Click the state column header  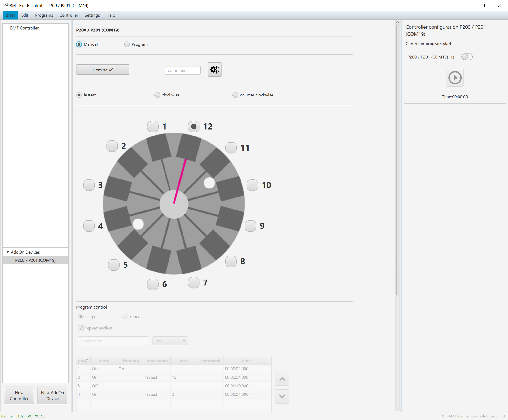coord(104,360)
